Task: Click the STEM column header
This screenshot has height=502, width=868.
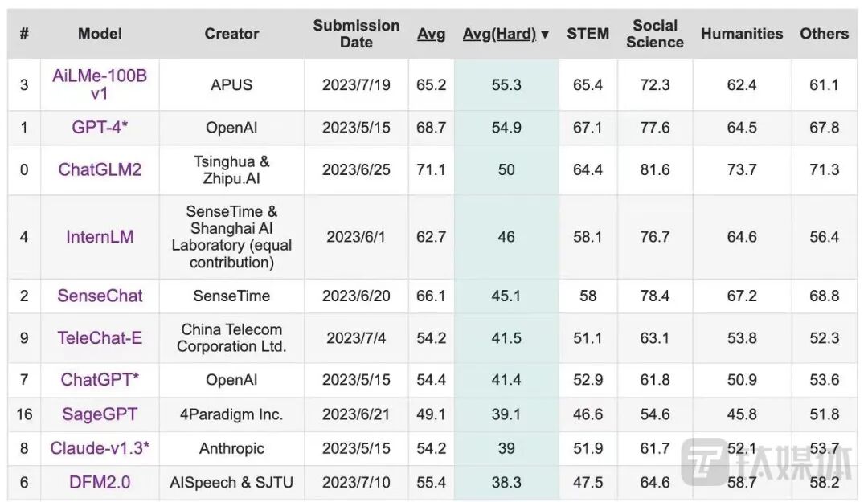Action: coord(588,34)
